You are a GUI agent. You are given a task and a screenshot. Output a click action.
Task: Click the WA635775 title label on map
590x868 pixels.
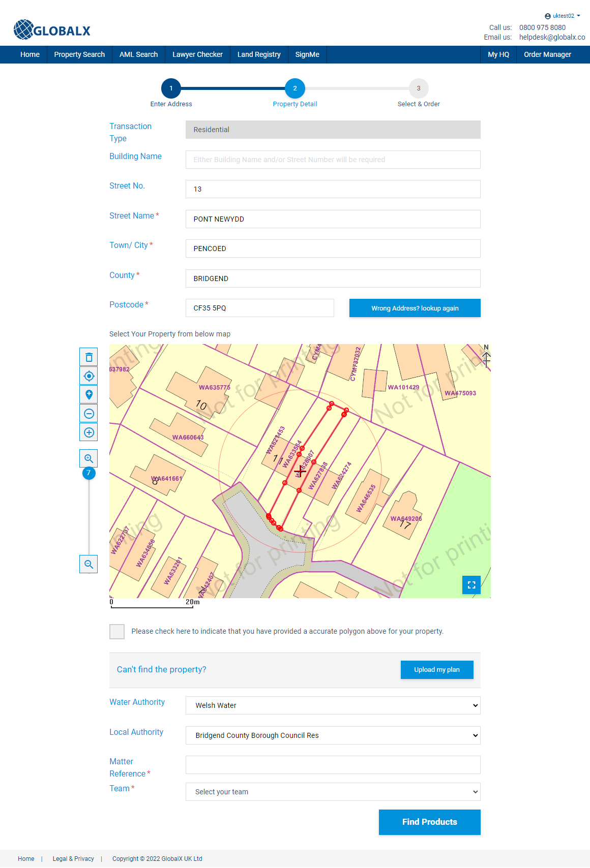tap(215, 388)
